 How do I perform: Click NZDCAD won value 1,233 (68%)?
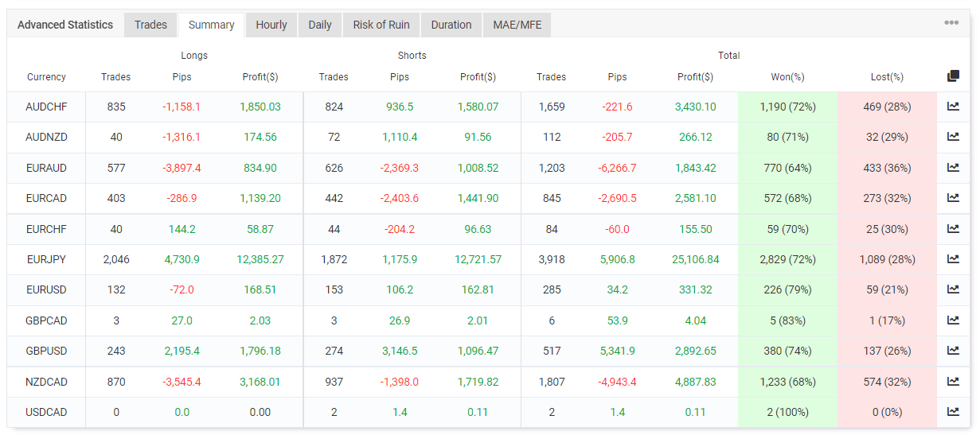point(787,382)
